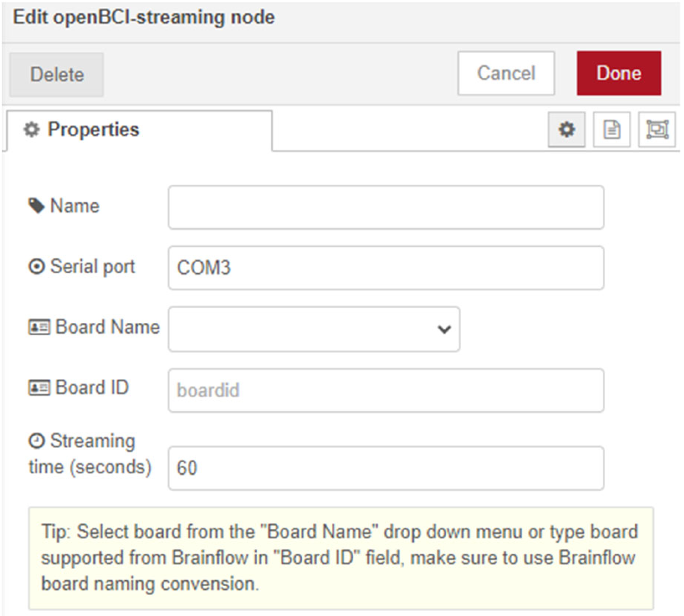Open node appearance icon
The width and height of the screenshot is (684, 616).
(x=657, y=129)
